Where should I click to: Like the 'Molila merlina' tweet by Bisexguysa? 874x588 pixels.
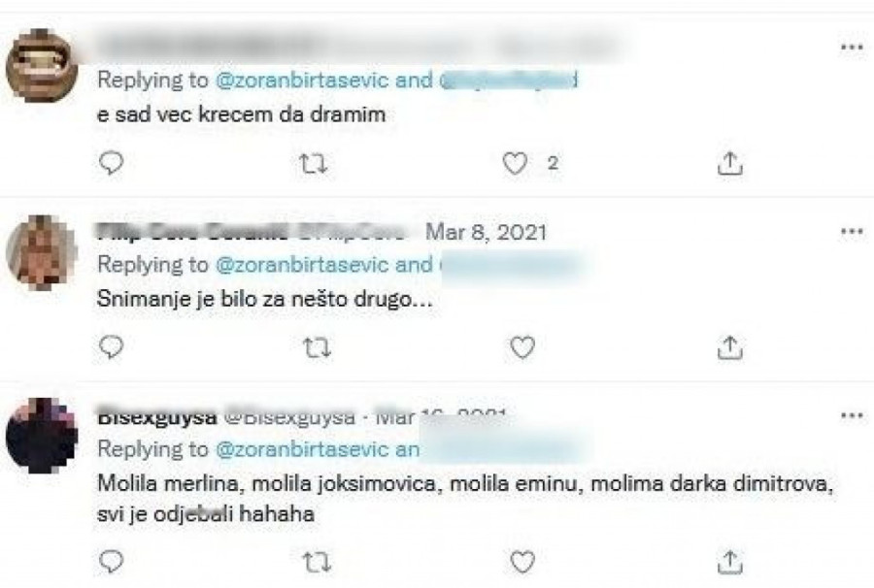[x=522, y=561]
